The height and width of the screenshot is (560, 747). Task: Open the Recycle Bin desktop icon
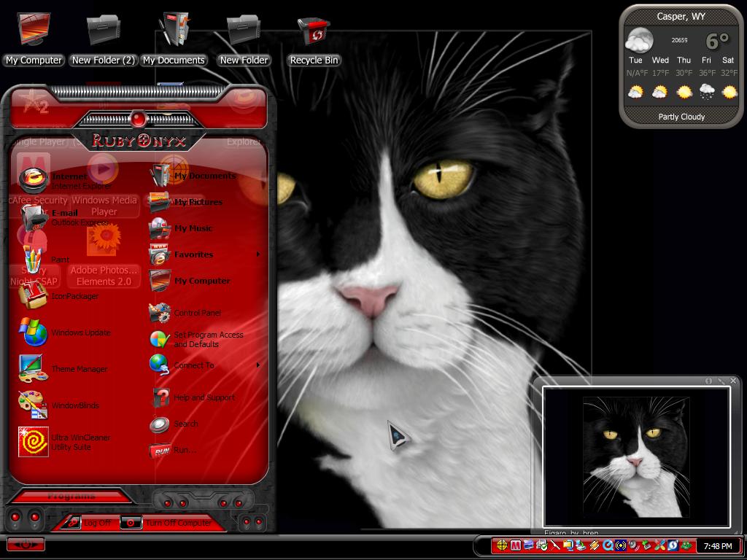(314, 42)
